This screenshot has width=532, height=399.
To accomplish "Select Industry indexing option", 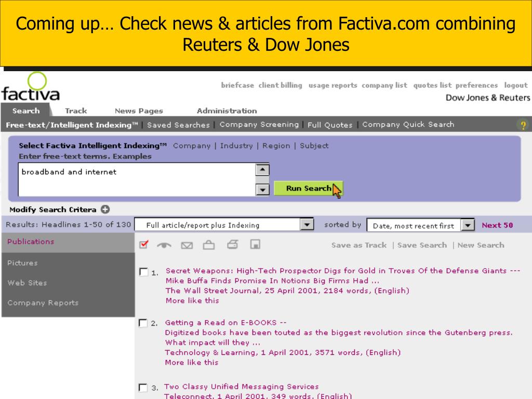I will coord(236,146).
